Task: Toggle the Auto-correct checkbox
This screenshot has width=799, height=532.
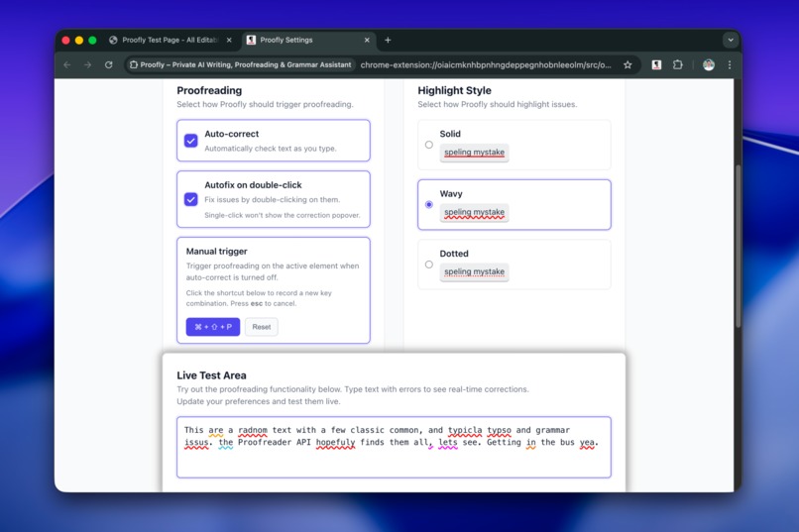Action: coord(191,141)
